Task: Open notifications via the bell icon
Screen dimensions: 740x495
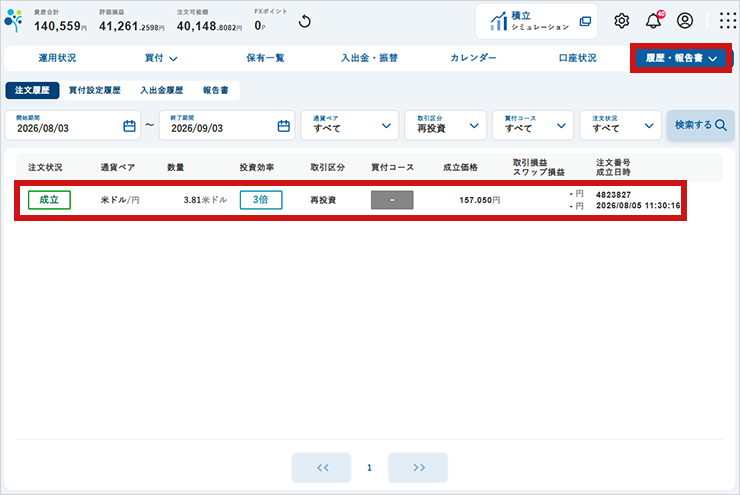Action: (x=654, y=20)
